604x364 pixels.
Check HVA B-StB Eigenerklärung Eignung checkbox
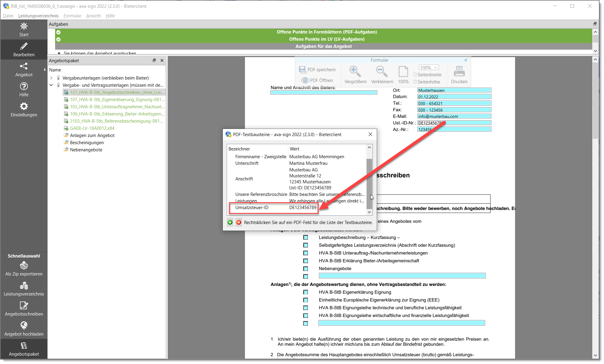click(x=305, y=292)
